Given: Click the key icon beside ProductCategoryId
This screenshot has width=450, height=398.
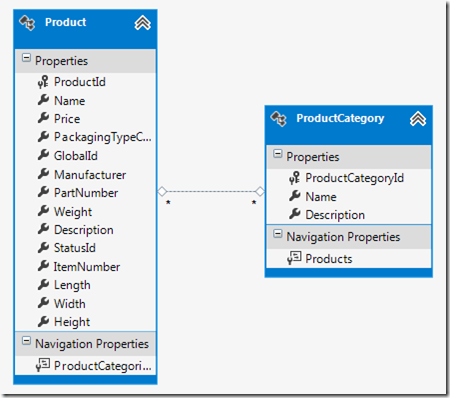Looking at the screenshot, I should coord(294,178).
